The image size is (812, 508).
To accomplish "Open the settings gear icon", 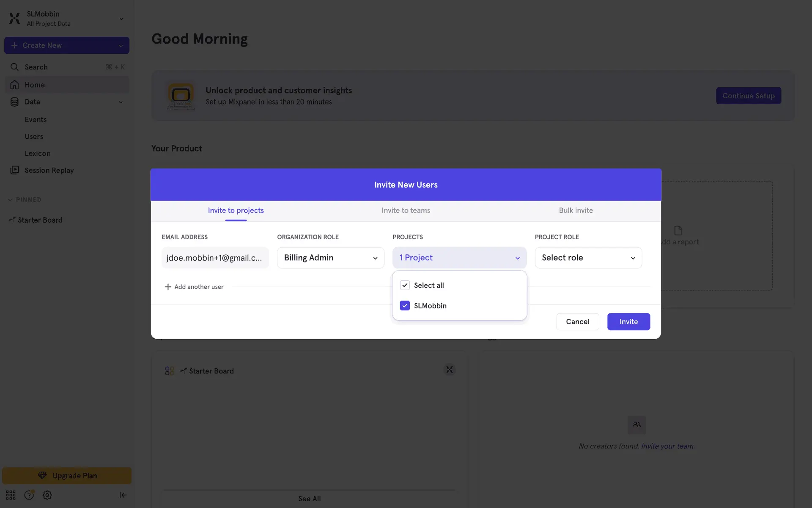I will pyautogui.click(x=47, y=495).
